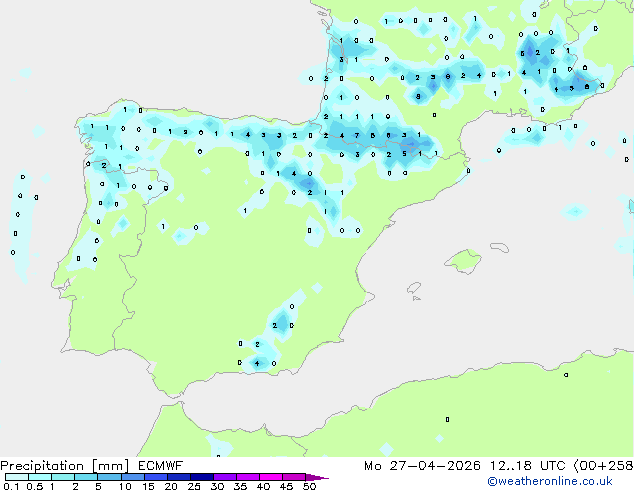Click the legend label '10'

point(125,486)
